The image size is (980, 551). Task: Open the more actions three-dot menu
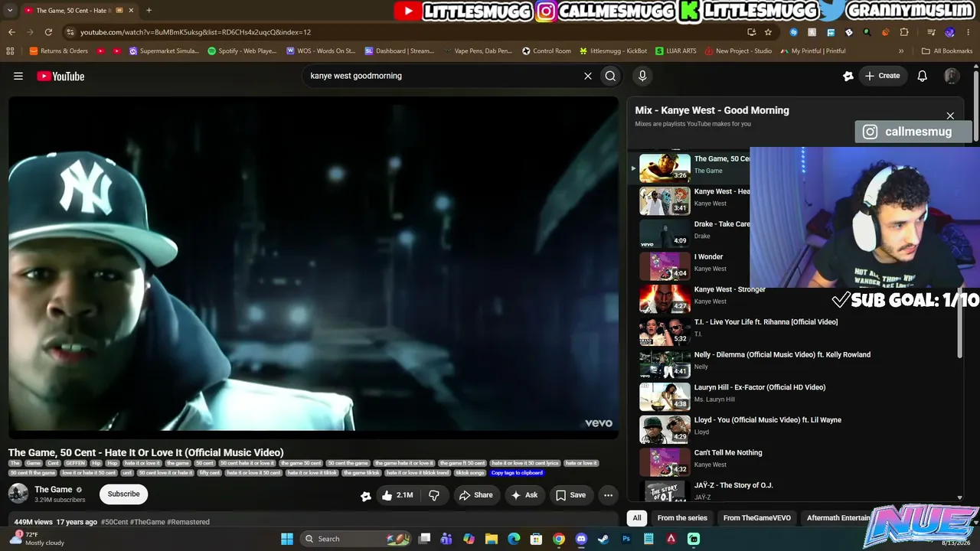tap(608, 495)
